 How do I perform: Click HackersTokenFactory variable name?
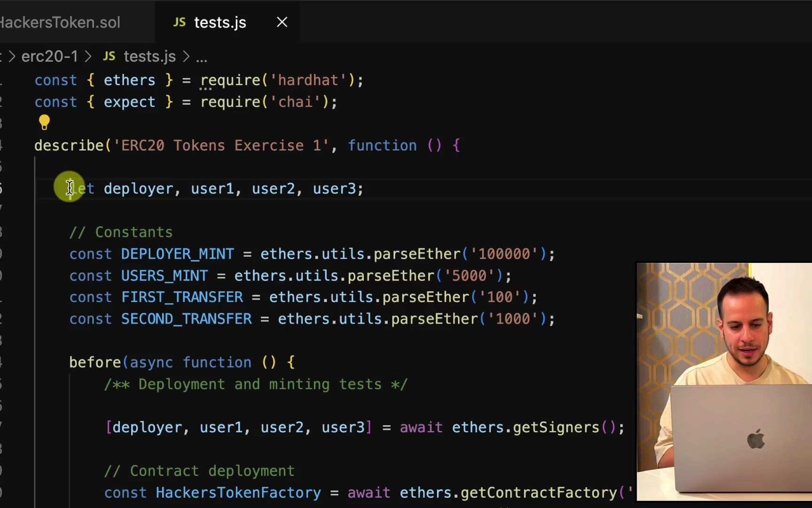coord(238,493)
